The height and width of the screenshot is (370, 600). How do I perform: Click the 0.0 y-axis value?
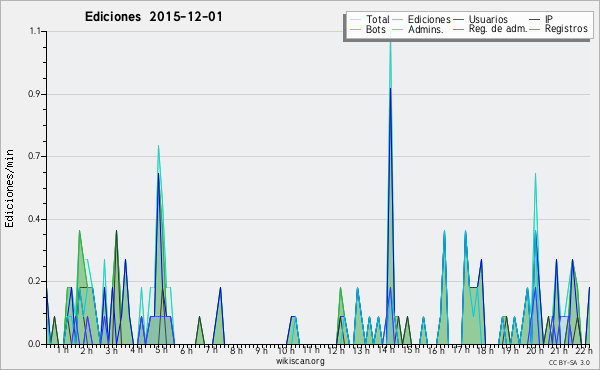coord(34,344)
